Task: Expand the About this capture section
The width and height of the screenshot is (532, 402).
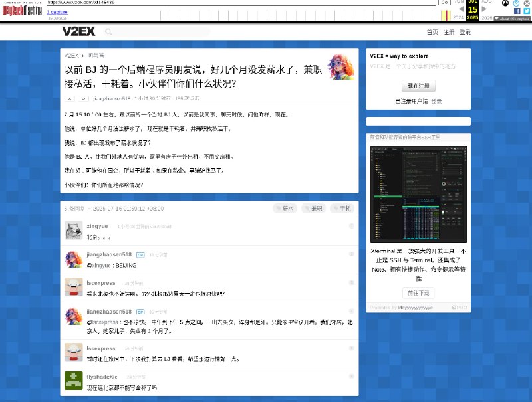Action: [x=511, y=18]
